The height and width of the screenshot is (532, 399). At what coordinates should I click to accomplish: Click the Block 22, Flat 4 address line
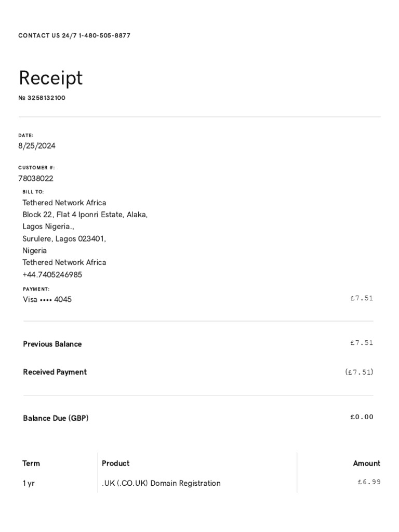point(85,215)
